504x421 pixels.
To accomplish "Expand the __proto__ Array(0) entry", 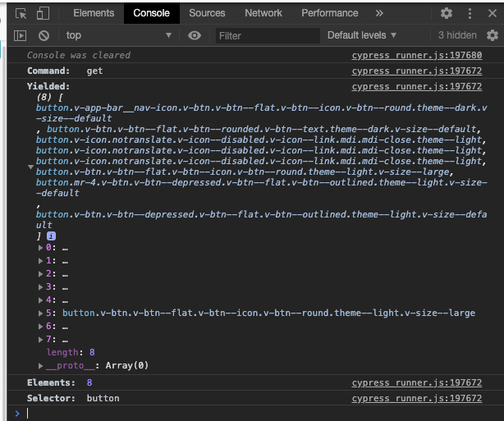I will pos(40,366).
